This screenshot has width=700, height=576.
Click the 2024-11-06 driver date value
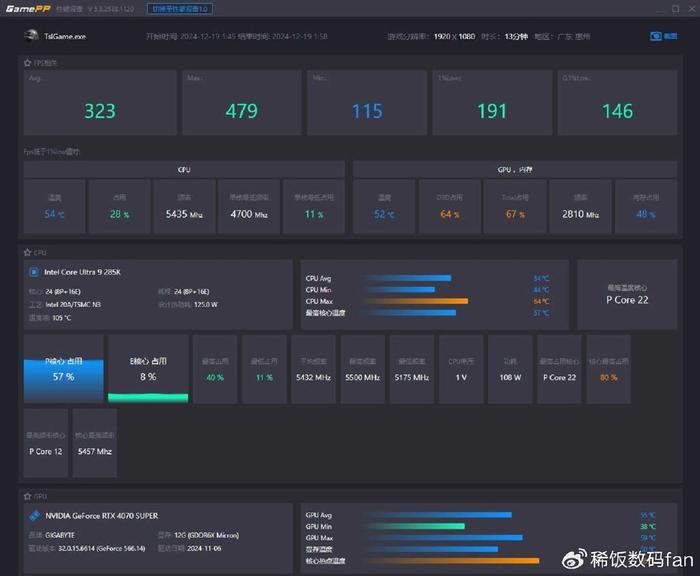point(204,548)
